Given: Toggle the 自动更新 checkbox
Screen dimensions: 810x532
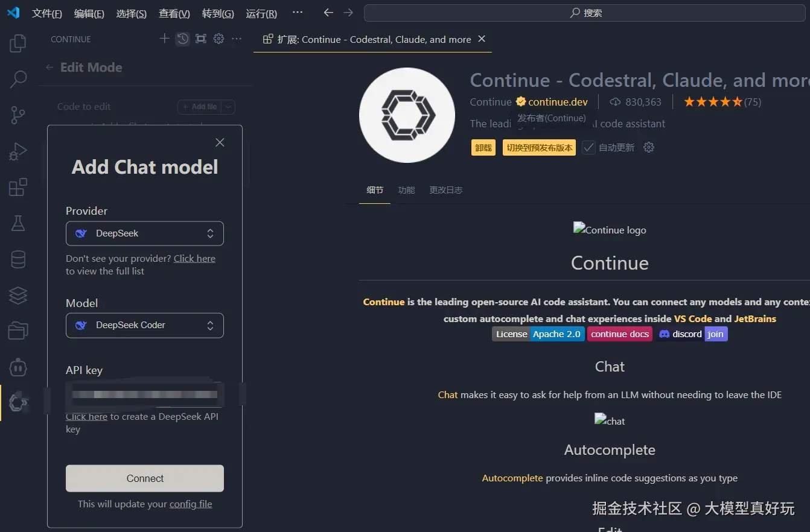Looking at the screenshot, I should 588,147.
